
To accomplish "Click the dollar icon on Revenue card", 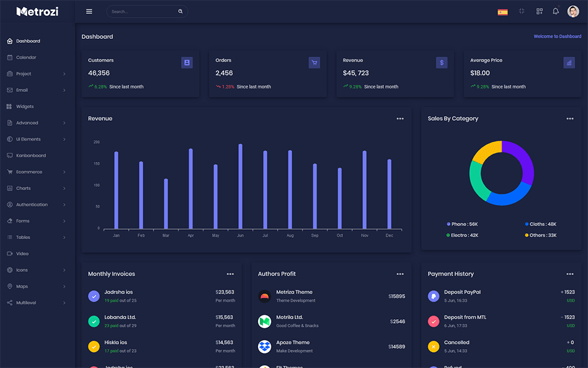I will (442, 62).
